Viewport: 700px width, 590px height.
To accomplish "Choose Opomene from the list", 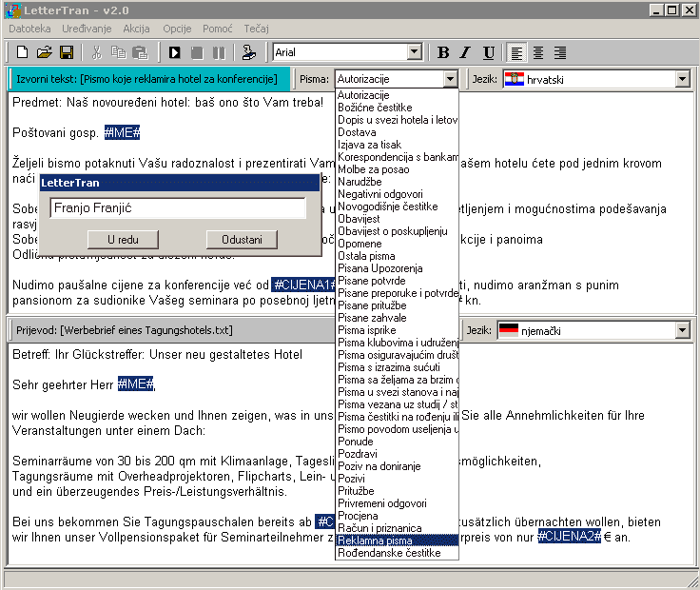I will [x=397, y=244].
